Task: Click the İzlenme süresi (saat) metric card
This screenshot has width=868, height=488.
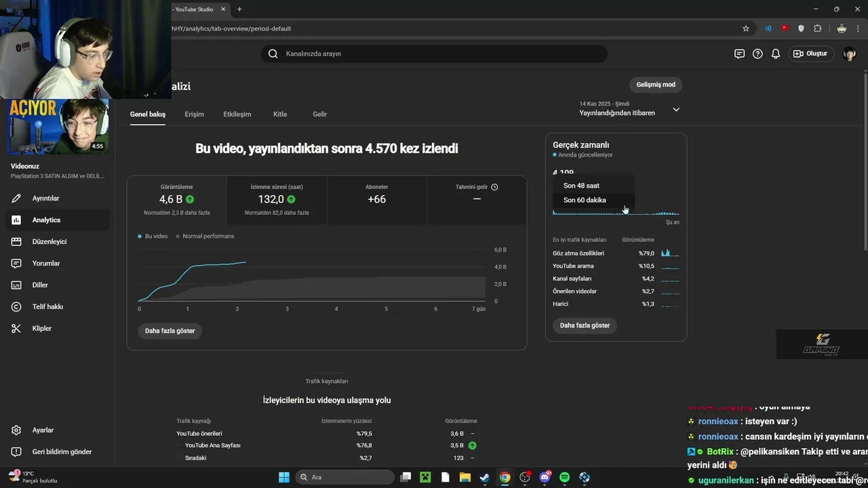Action: tap(277, 200)
